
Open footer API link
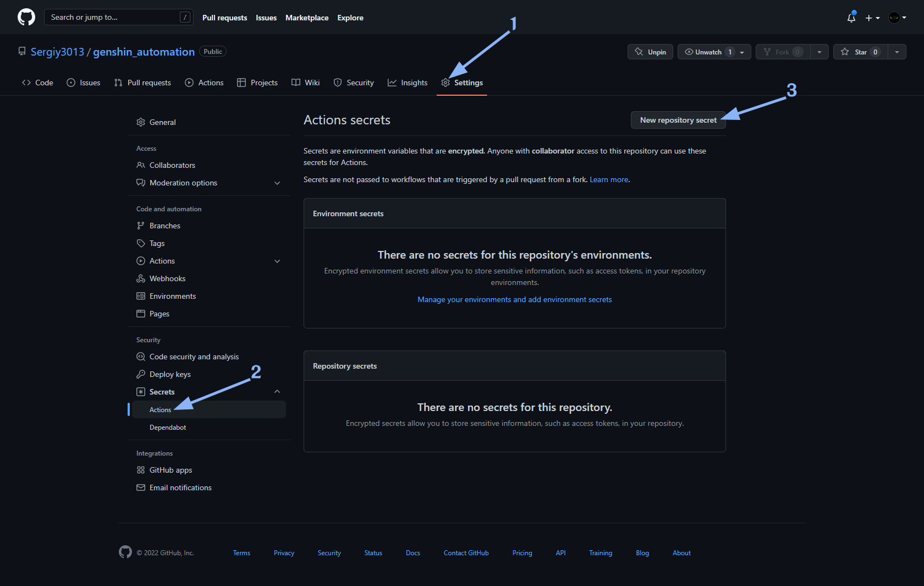(x=560, y=553)
